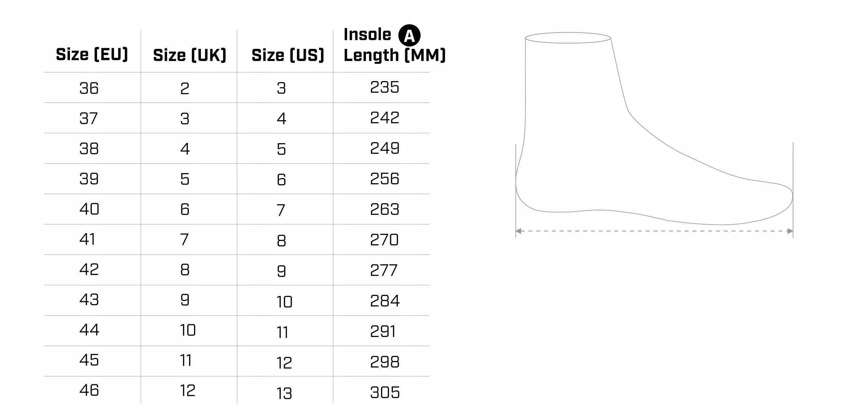Click the right arrowhead of the measurement line
868x419 pixels.
coord(790,231)
